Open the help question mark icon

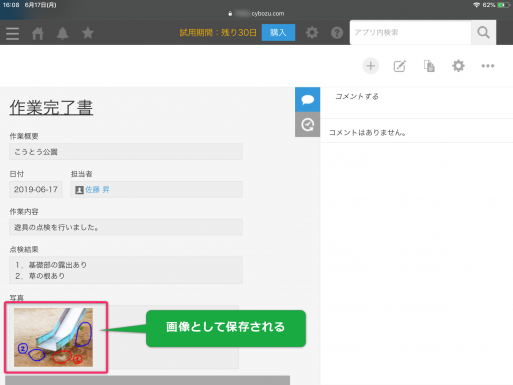click(x=337, y=33)
